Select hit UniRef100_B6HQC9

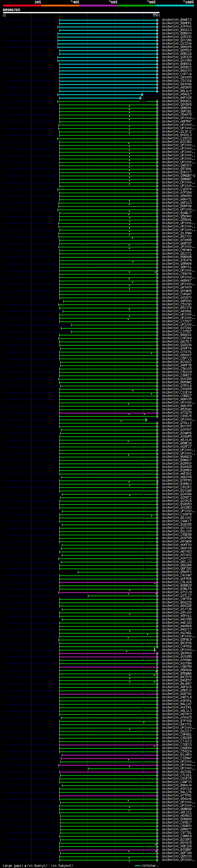pos(177,457)
